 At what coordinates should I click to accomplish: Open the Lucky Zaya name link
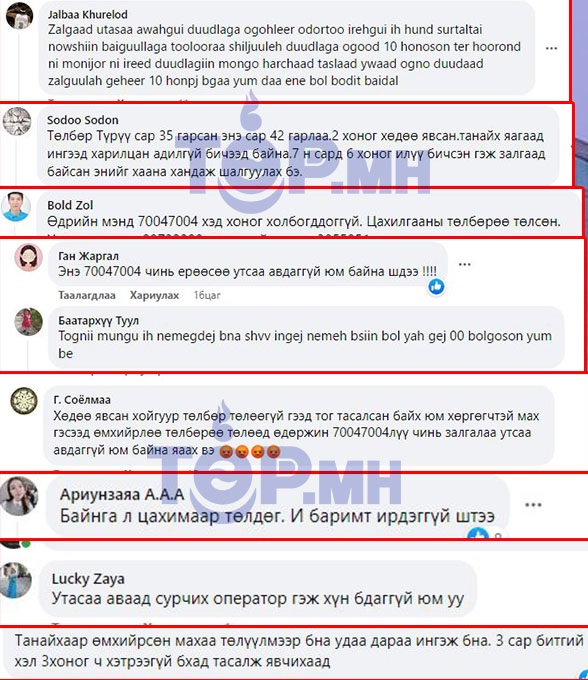(x=88, y=579)
